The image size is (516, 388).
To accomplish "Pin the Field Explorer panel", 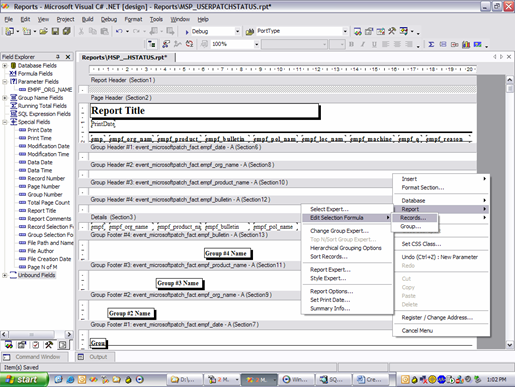I will point(58,57).
